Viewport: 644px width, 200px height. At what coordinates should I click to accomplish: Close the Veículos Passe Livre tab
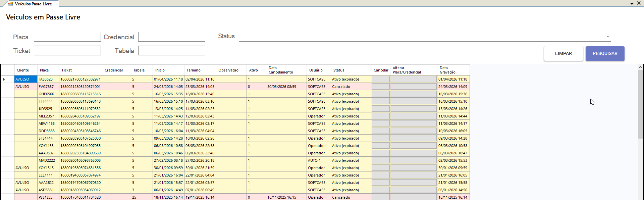[x=639, y=3]
